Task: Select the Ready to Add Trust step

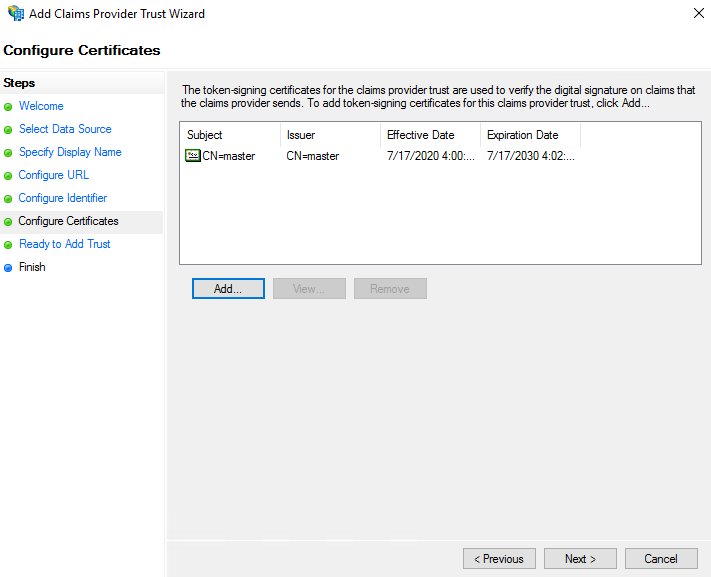Action: 65,244
